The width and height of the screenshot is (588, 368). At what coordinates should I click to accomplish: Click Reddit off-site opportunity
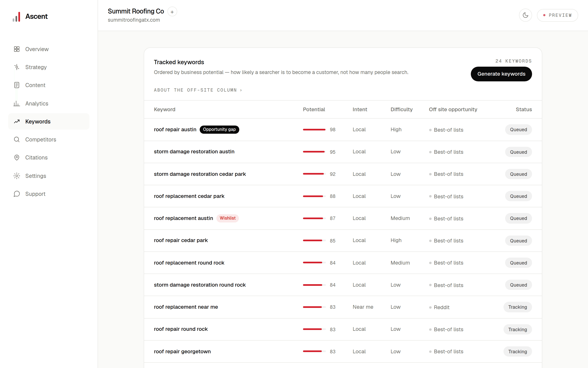[439, 307]
